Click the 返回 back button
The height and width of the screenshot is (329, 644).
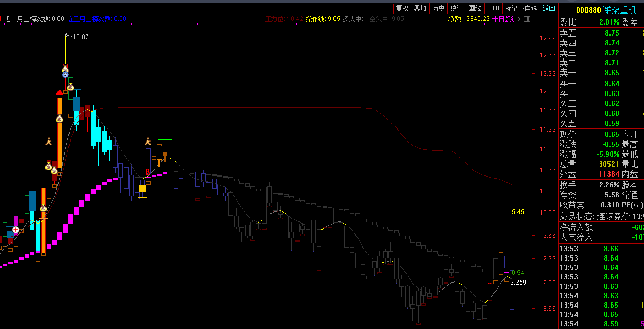point(548,8)
